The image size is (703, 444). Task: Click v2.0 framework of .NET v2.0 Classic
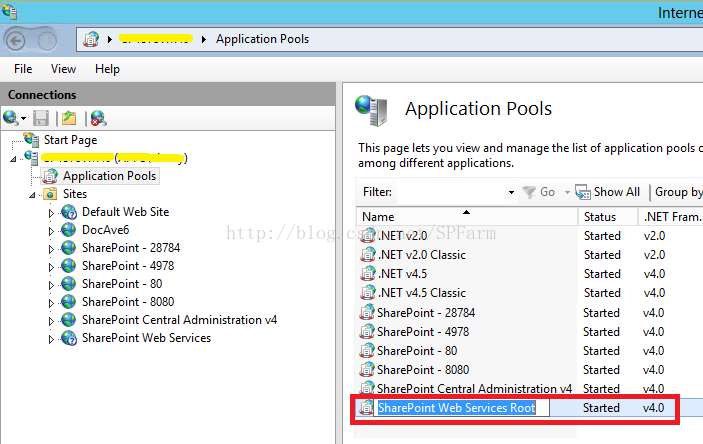coord(654,255)
